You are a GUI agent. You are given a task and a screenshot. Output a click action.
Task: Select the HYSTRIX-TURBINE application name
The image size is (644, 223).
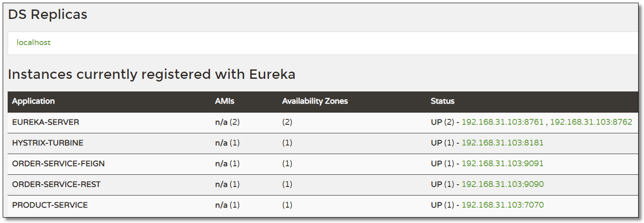48,143
